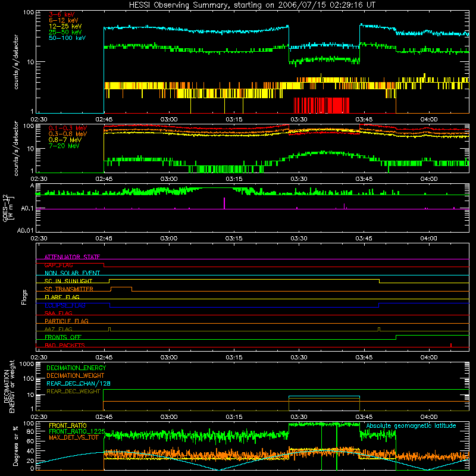Select the 'DECIMATION_ENERGY' legend label
476x476 pixels.
click(76, 368)
